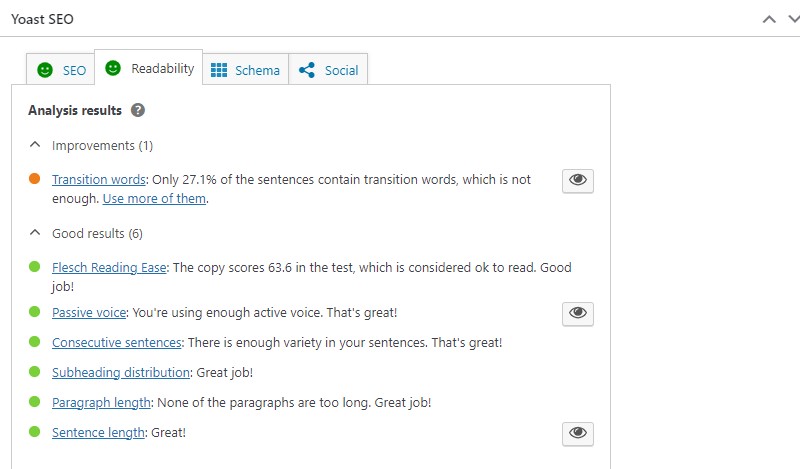Image resolution: width=800 pixels, height=469 pixels.
Task: Click the Social share icon
Action: [x=307, y=70]
